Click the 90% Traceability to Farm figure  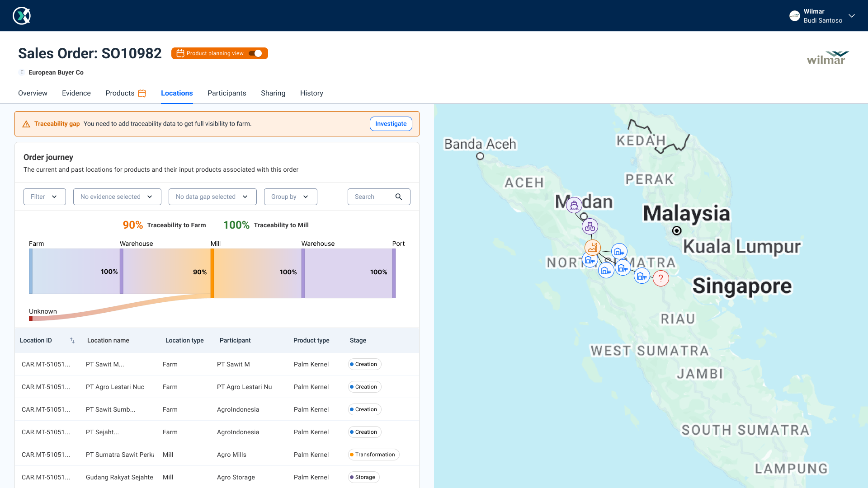[x=133, y=225]
